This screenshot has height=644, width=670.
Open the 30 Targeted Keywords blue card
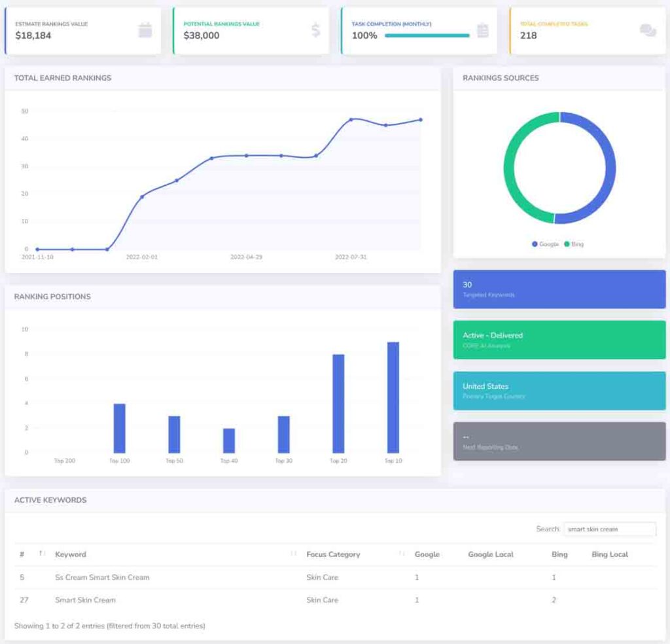(559, 289)
